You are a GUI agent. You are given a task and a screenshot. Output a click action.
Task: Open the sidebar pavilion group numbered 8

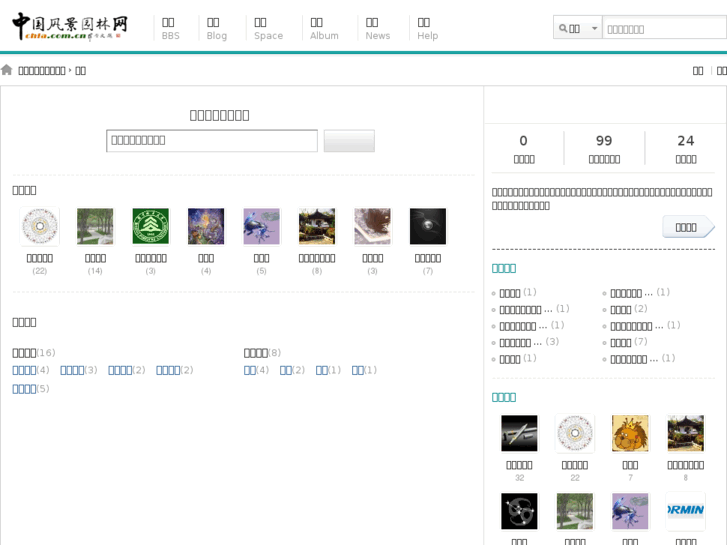click(686, 433)
